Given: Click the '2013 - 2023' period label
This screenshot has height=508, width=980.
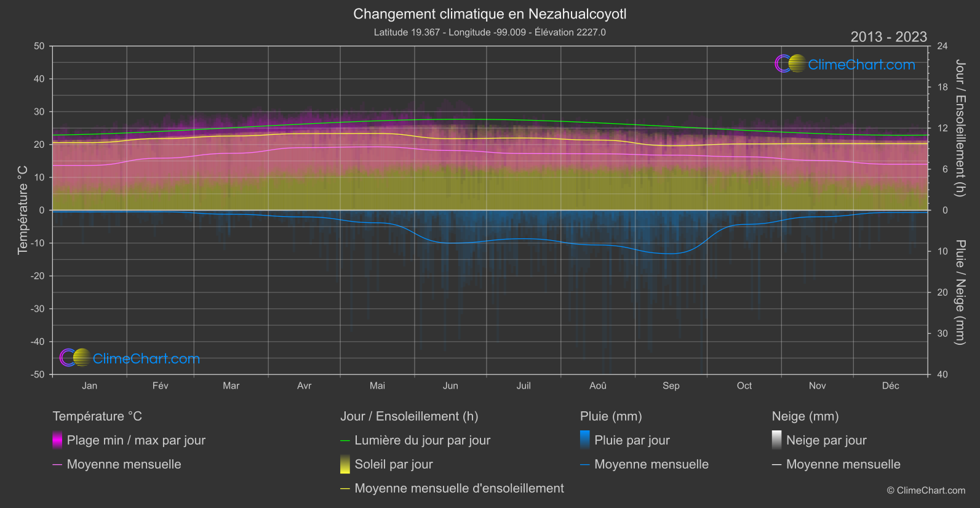Looking at the screenshot, I should pyautogui.click(x=888, y=37).
